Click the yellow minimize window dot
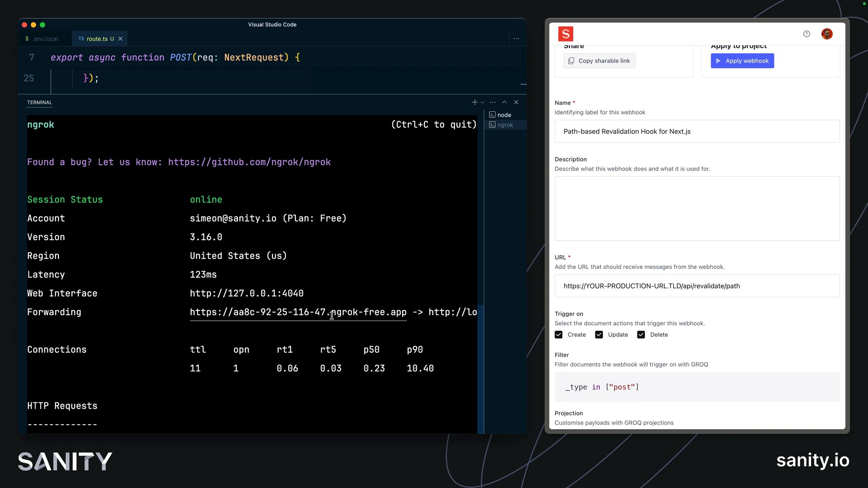 (x=33, y=25)
